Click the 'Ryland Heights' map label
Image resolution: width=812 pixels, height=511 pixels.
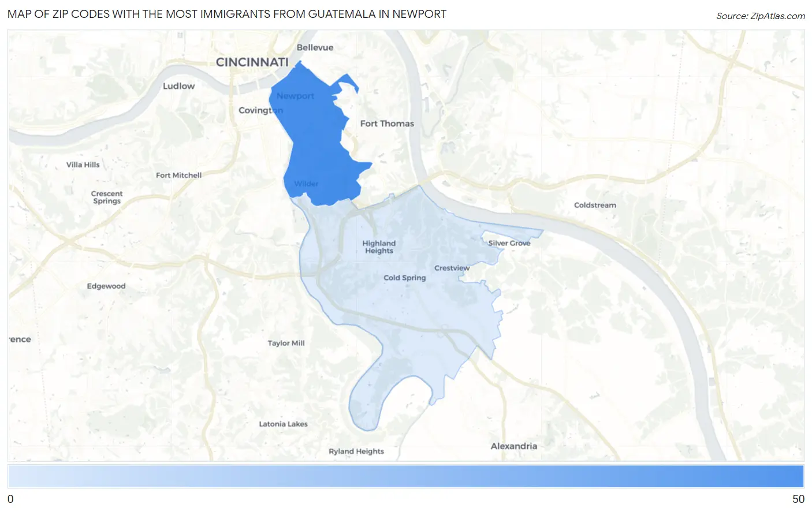point(356,452)
